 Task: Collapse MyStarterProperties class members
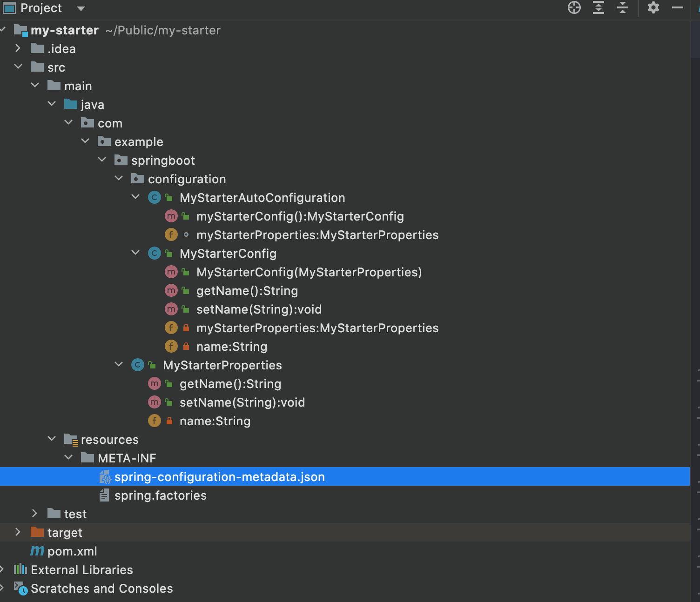pos(119,365)
